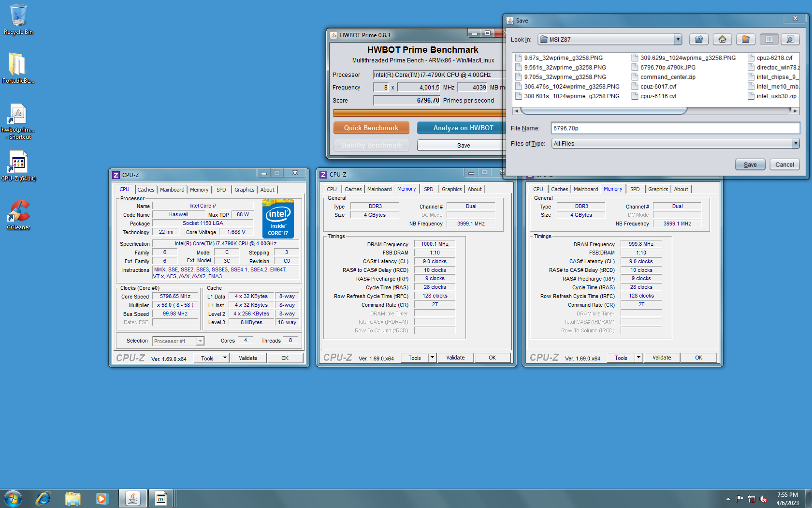Viewport: 812px width, 508px height.
Task: Click the File Name input field
Action: coord(675,128)
